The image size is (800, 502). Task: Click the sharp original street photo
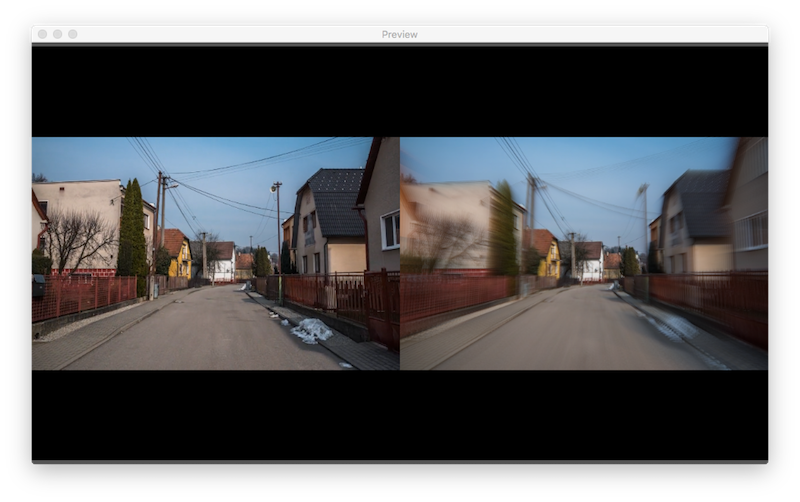point(216,253)
